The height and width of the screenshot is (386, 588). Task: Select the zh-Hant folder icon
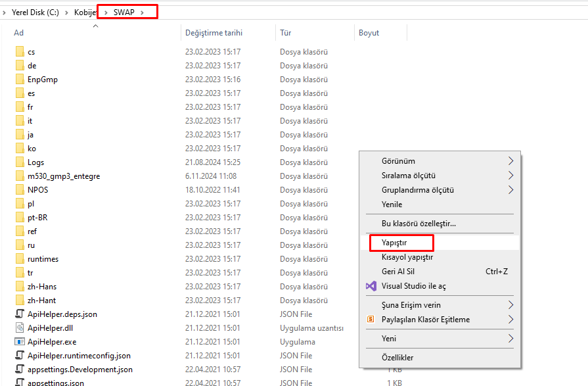[20, 300]
